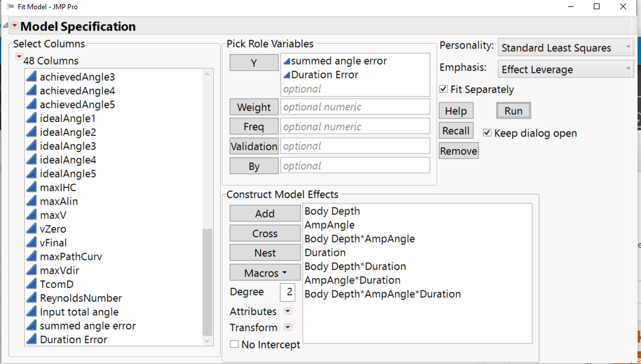Viewport: 641px width, 364px height.
Task: Toggle the Keep dialog open checkbox
Action: tap(487, 133)
